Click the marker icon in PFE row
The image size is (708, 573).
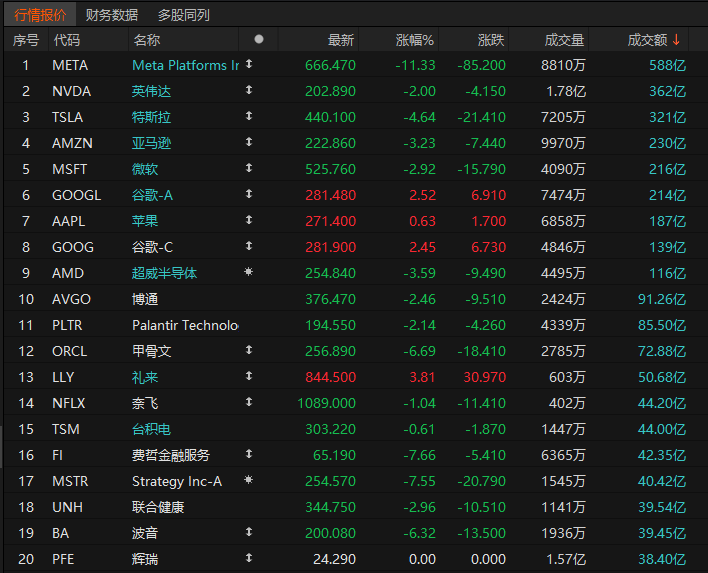[249, 558]
